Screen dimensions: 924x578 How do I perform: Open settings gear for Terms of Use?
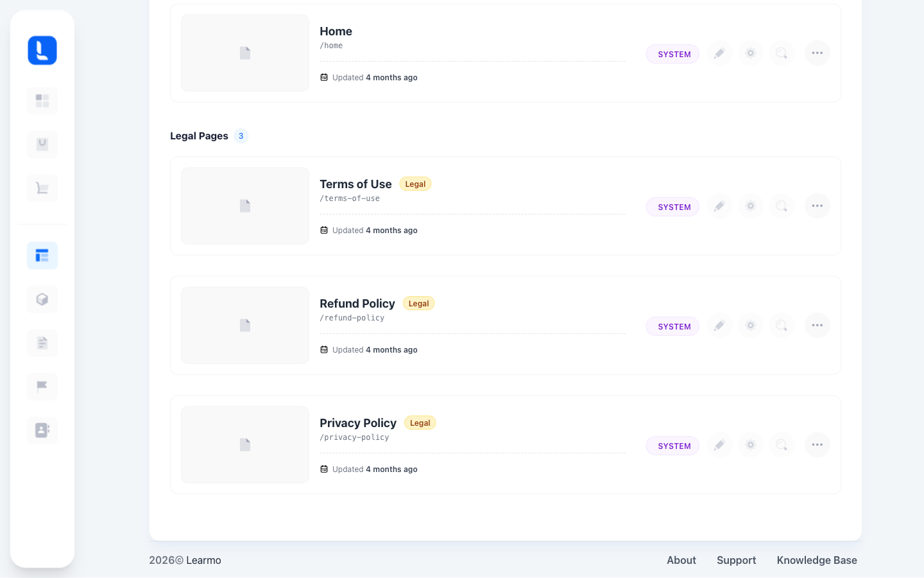751,206
